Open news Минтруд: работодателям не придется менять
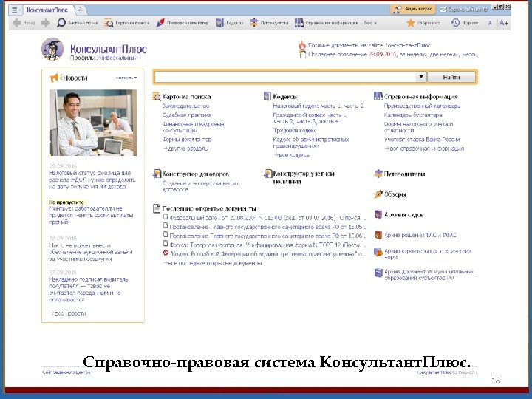The width and height of the screenshot is (532, 399). (x=91, y=215)
